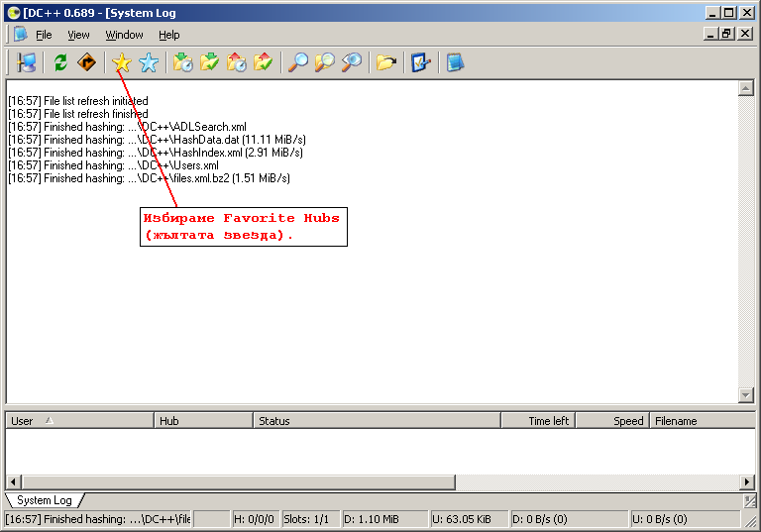Viewport: 761px width, 532px height.
Task: Click log scrollbar up arrow
Action: point(745,88)
